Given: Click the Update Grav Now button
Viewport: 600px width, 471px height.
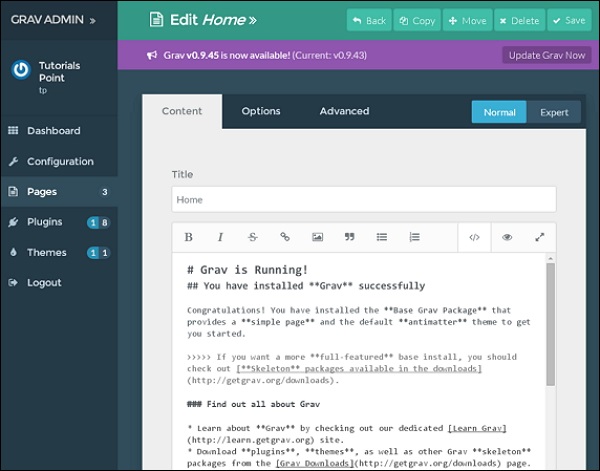Looking at the screenshot, I should 546,54.
